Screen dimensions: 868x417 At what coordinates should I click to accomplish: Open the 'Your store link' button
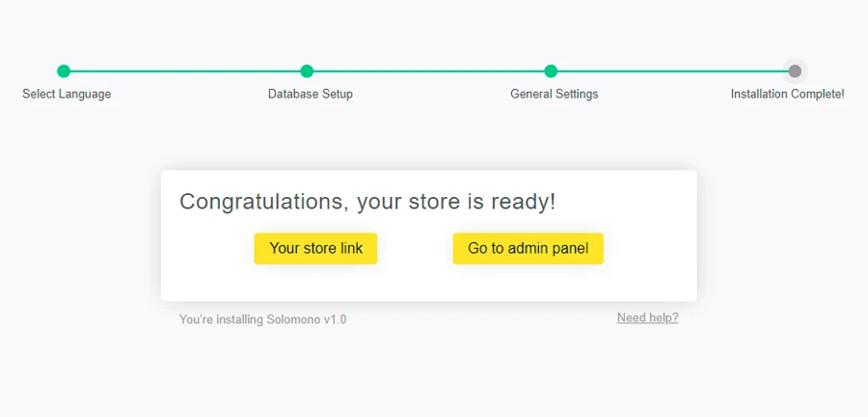pyautogui.click(x=315, y=248)
